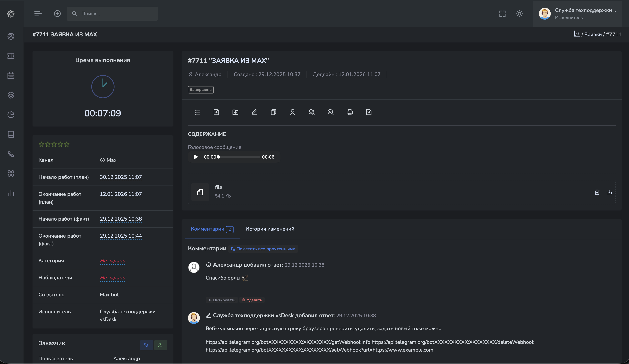Open the profile menu of Служба техподдержки
The image size is (629, 364).
click(578, 14)
